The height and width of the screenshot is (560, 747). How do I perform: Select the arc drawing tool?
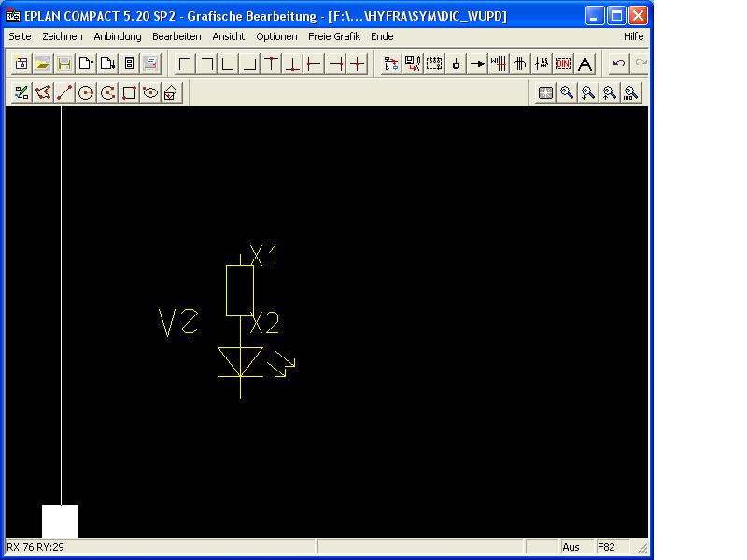107,92
